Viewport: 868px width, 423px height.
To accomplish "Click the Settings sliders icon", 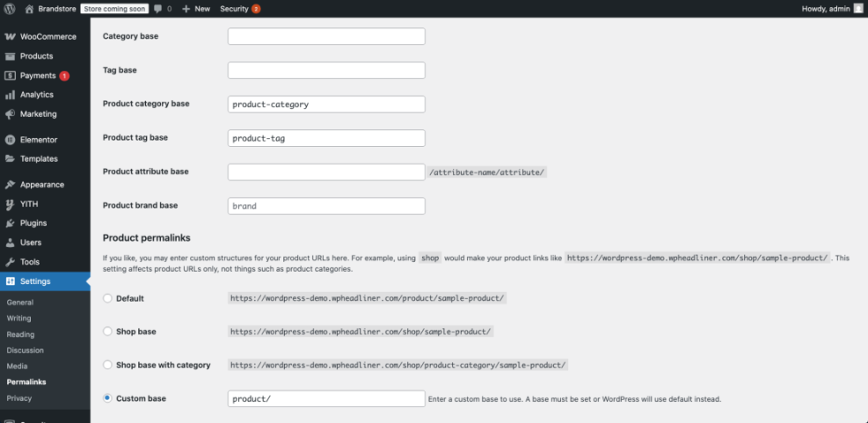I will pyautogui.click(x=10, y=281).
